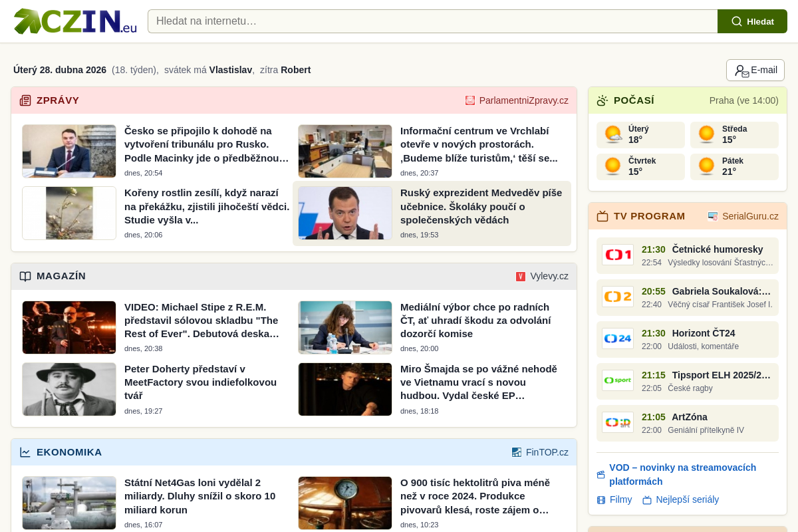Click the search field "Hledat na internetu"
Image resolution: width=798 pixels, height=532 pixels.
(x=432, y=21)
